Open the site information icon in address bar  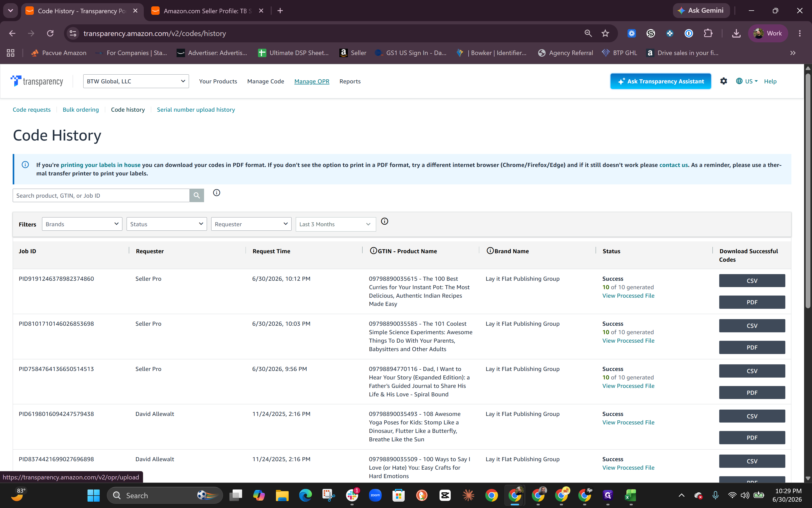[73, 33]
